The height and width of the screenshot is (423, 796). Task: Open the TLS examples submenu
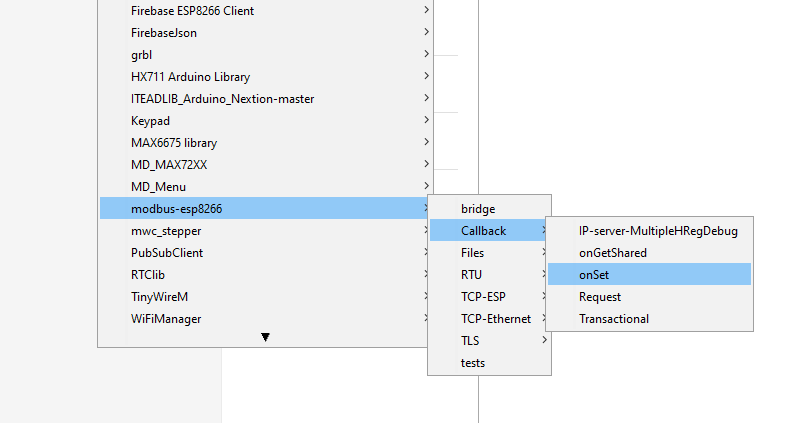tap(489, 341)
